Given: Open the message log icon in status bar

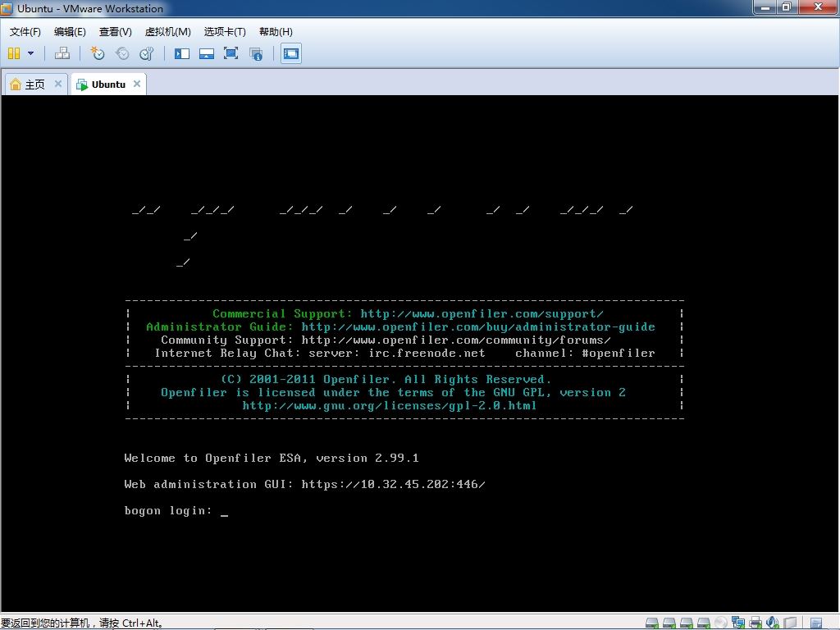Looking at the screenshot, I should (x=816, y=623).
